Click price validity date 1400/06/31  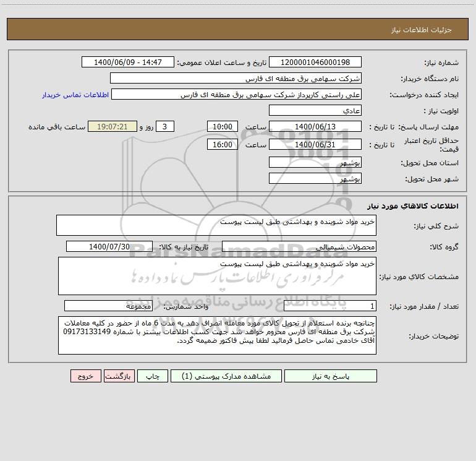[x=315, y=144]
